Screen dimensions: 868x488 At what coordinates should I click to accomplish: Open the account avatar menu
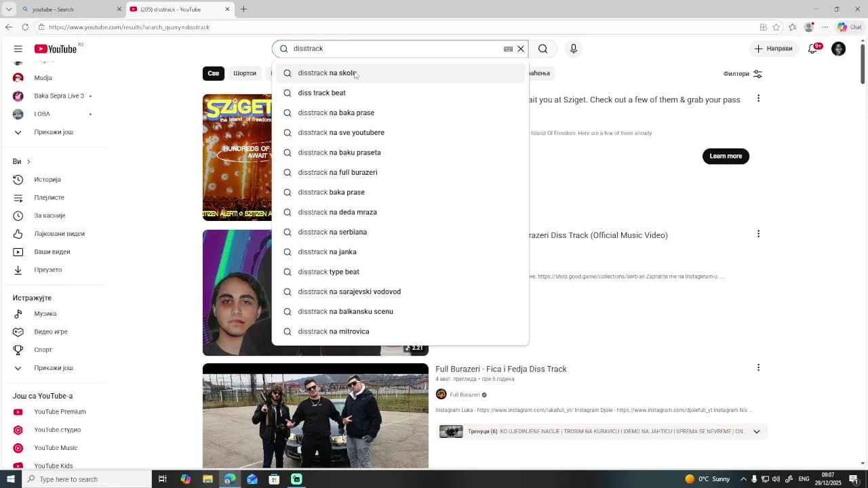click(x=839, y=49)
